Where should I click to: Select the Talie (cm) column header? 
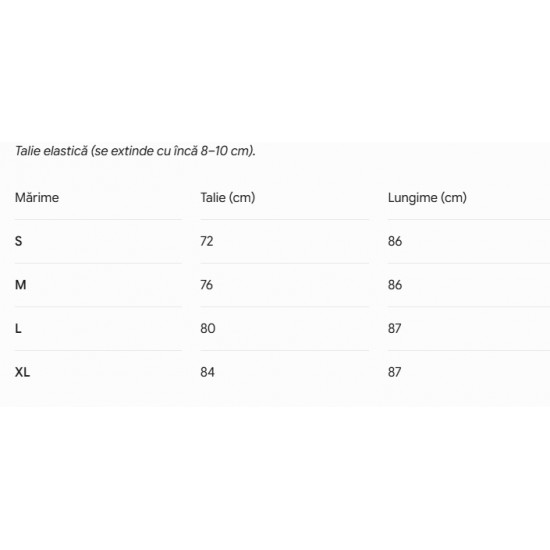click(228, 198)
